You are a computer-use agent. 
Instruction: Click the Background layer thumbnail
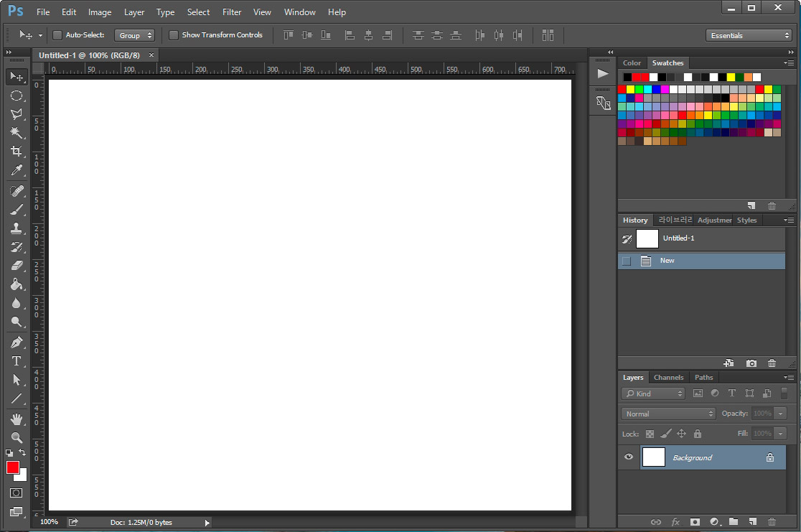tap(653, 457)
